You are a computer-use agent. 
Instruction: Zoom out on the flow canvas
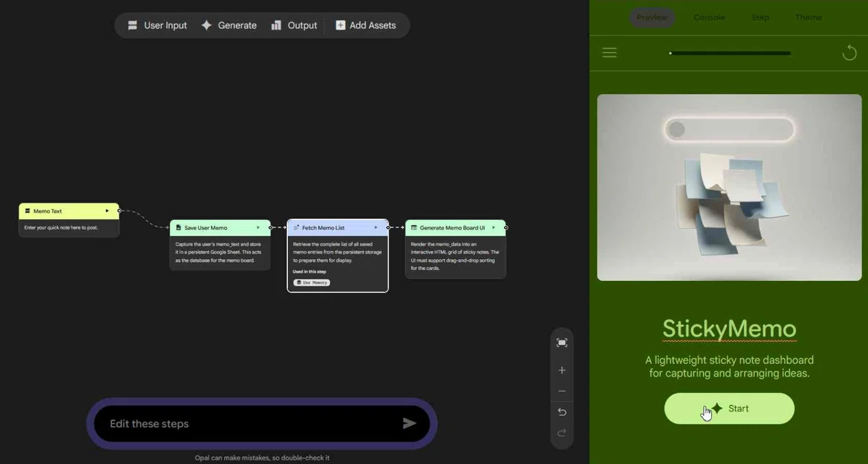(562, 391)
